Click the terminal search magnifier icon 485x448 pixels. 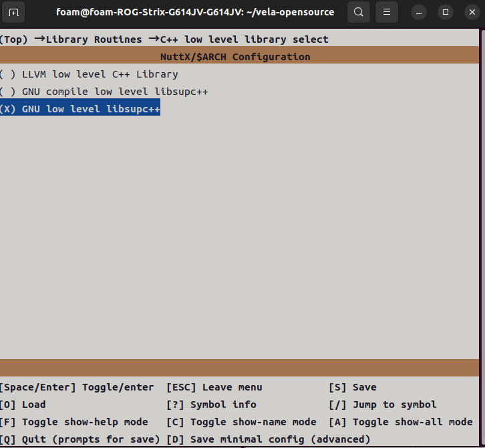tap(359, 12)
